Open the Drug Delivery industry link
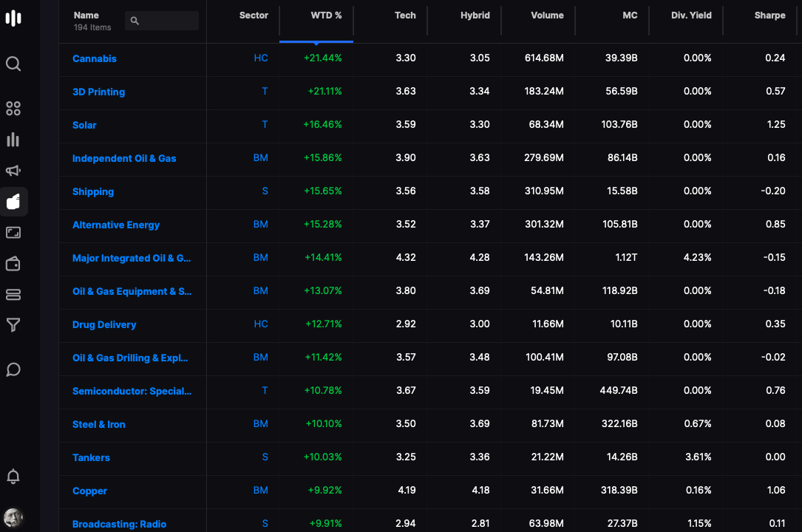 coord(104,324)
